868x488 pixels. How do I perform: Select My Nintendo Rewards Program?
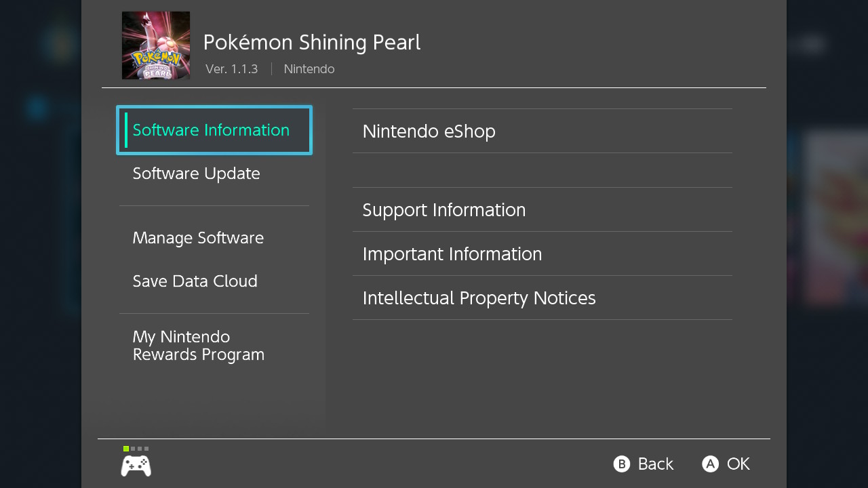tap(214, 346)
